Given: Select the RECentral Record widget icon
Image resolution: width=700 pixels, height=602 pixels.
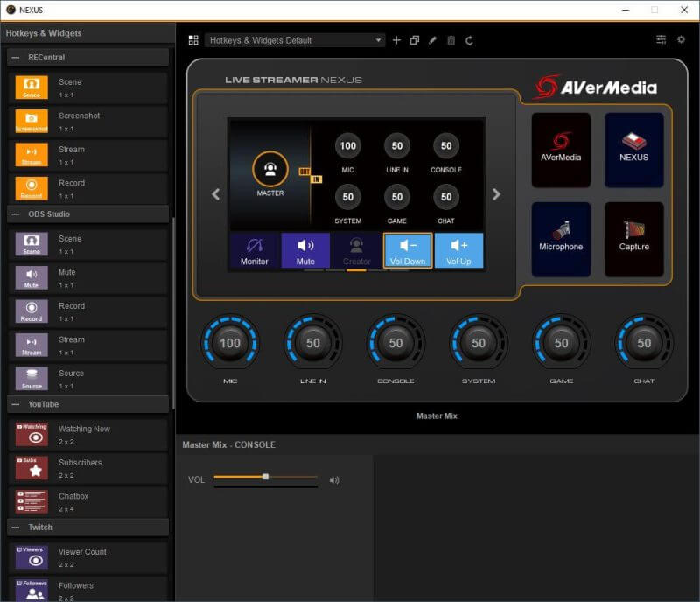Looking at the screenshot, I should click(x=31, y=188).
